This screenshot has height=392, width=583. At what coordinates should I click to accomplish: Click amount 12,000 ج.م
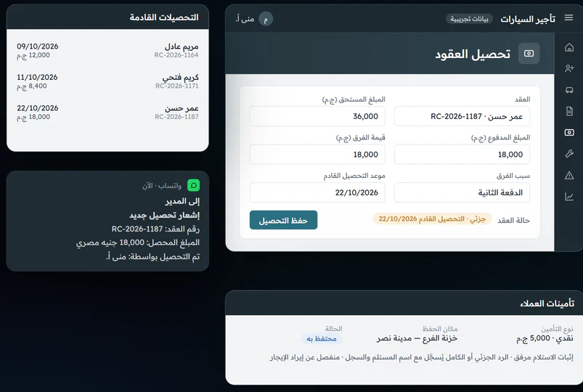coord(33,55)
